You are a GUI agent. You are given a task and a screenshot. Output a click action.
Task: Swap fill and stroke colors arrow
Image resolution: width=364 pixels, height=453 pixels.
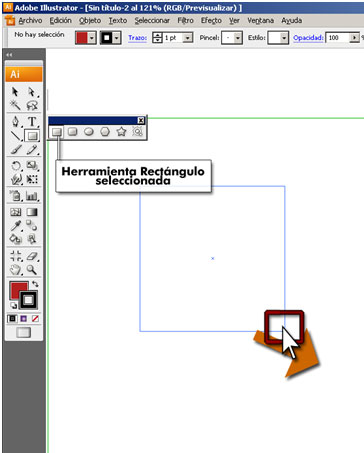pyautogui.click(x=35, y=284)
